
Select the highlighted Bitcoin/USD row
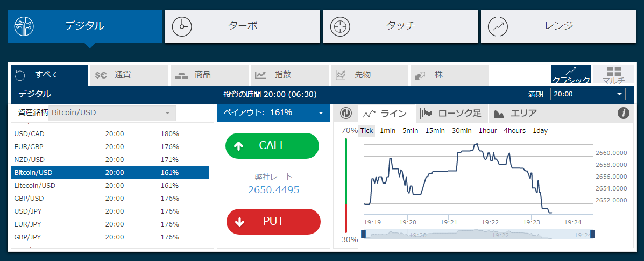click(x=110, y=173)
